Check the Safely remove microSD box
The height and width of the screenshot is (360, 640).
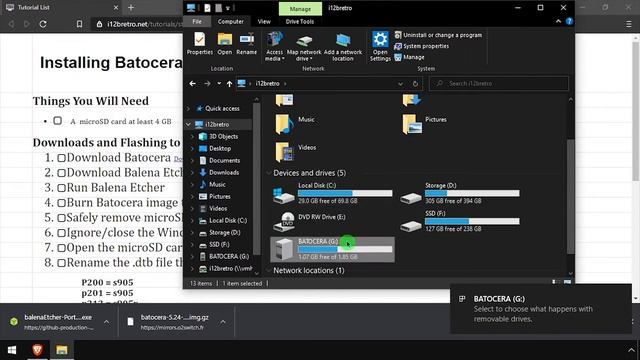pos(61,218)
